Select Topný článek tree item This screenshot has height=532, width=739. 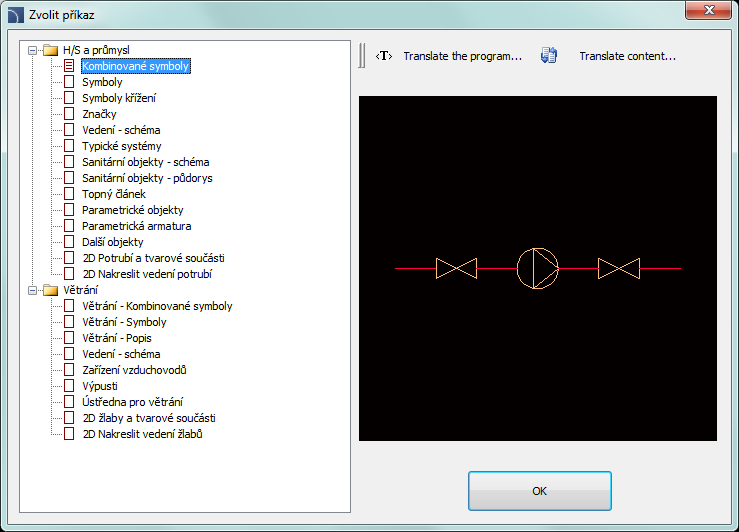(x=114, y=194)
